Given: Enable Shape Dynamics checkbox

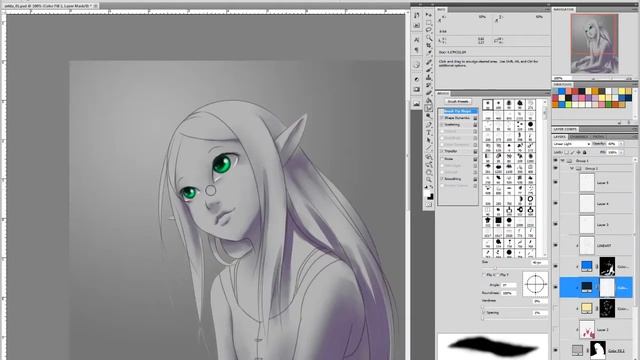Looking at the screenshot, I should (x=442, y=118).
